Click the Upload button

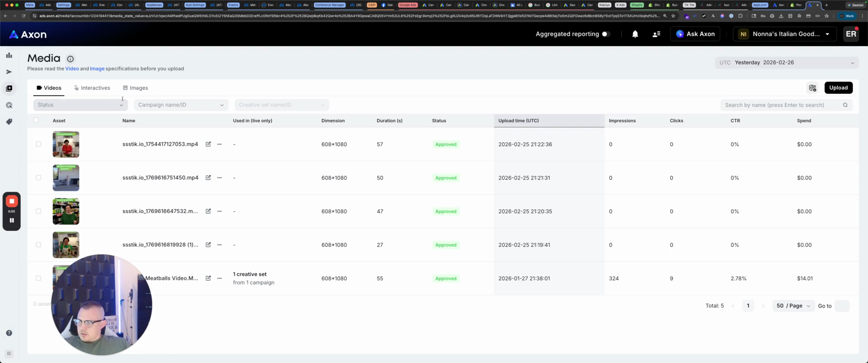[838, 88]
